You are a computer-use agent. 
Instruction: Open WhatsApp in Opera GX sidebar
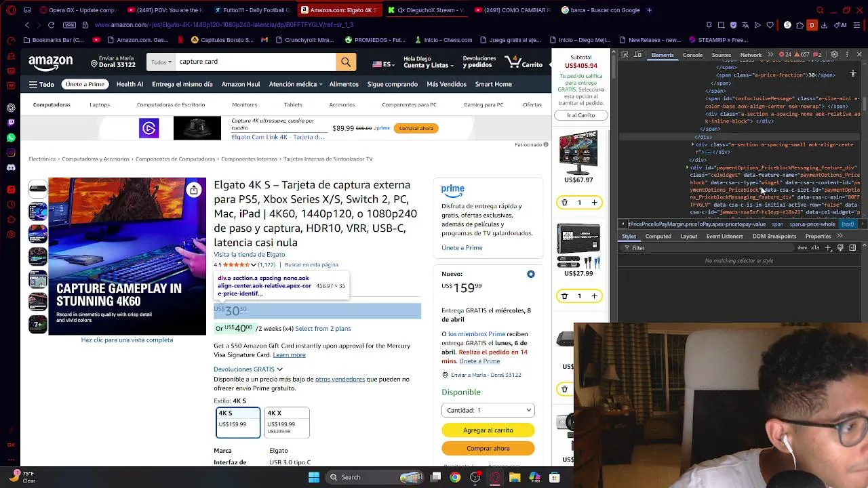click(11, 138)
